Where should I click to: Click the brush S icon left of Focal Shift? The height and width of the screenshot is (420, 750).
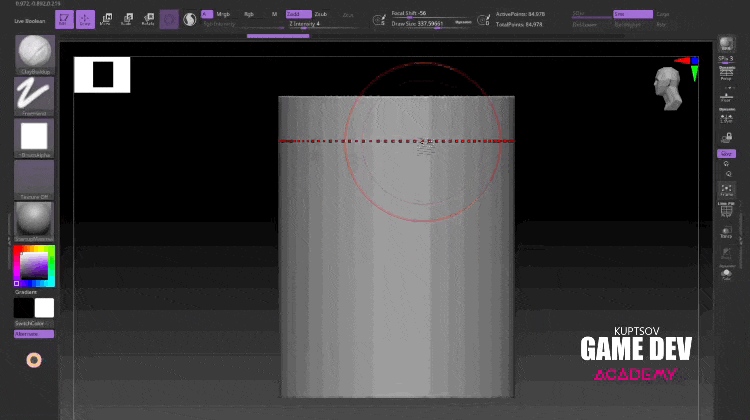click(x=379, y=20)
